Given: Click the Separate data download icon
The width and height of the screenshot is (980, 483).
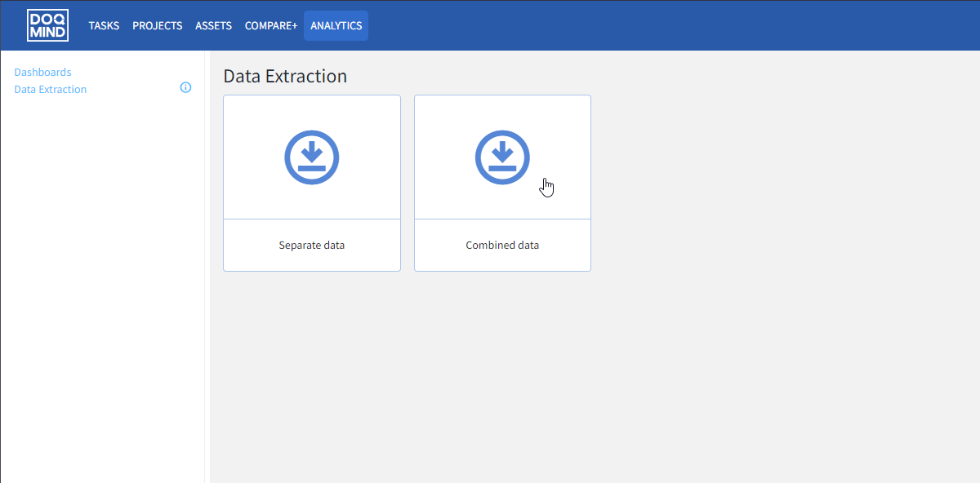Looking at the screenshot, I should click(x=312, y=157).
